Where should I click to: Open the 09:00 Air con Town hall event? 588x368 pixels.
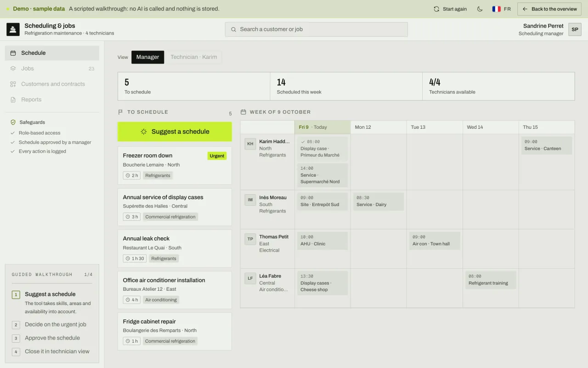[x=435, y=241]
